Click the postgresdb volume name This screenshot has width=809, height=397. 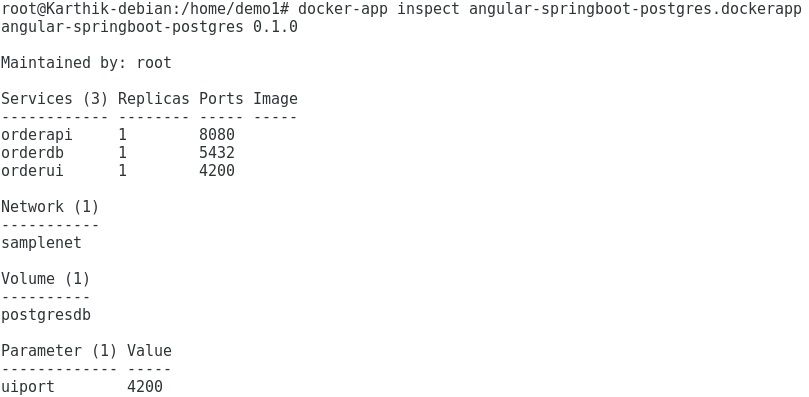46,315
